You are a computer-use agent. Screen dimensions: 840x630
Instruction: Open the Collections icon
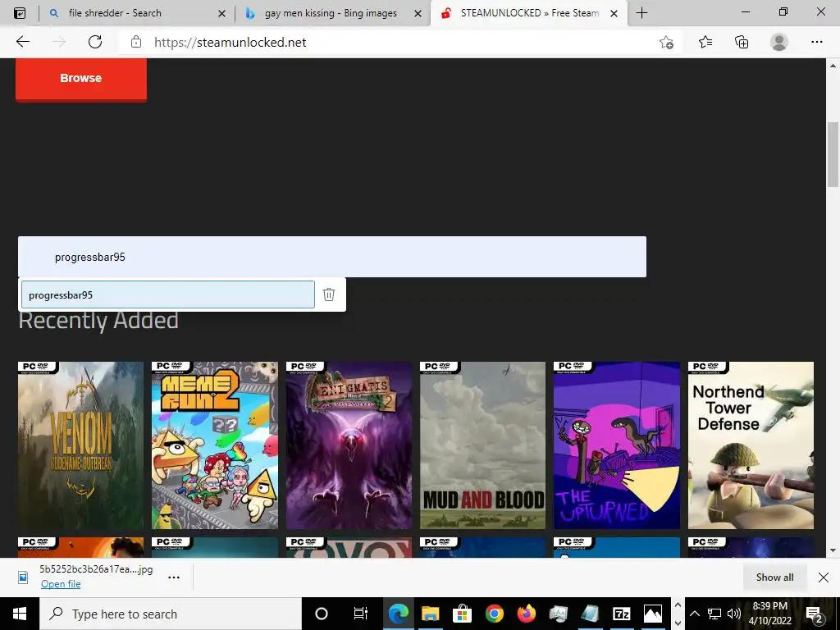tap(742, 42)
